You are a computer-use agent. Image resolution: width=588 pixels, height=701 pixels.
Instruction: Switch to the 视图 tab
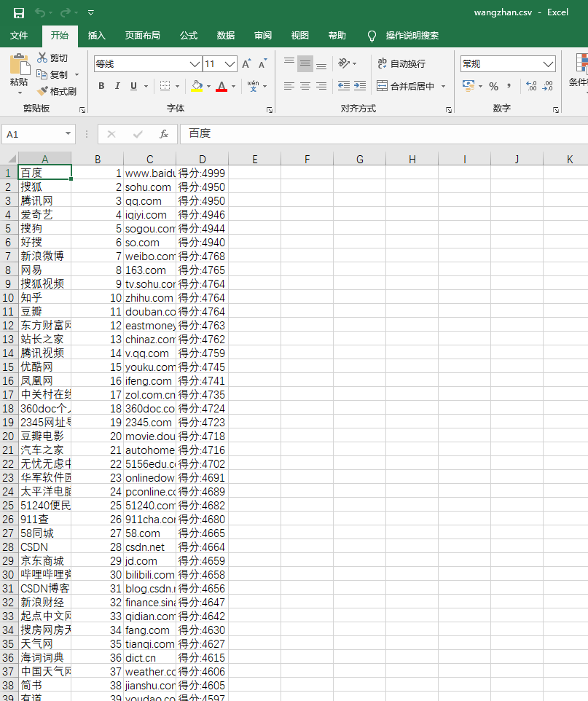click(300, 35)
